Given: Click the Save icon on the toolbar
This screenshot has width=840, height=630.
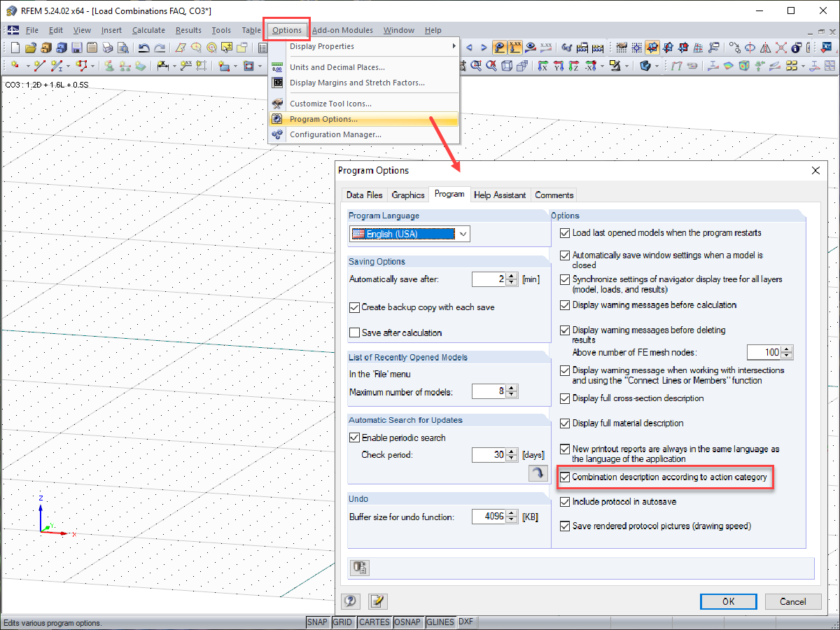Looking at the screenshot, I should [x=76, y=48].
